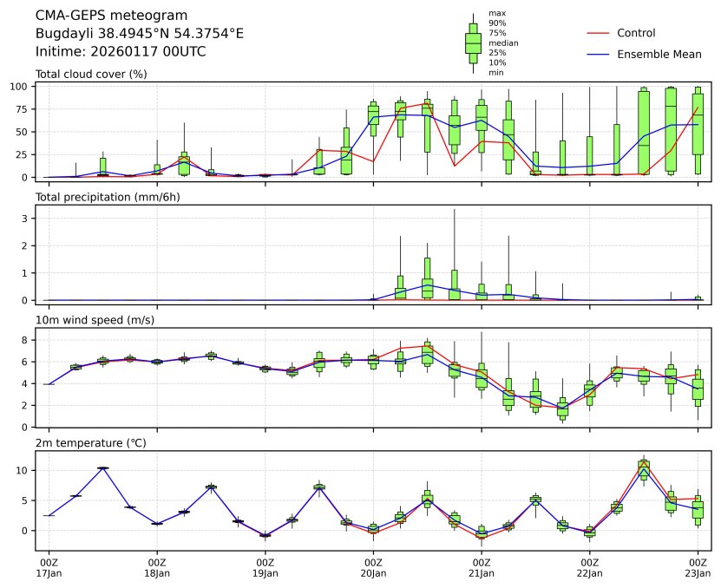Click the blue Ensemble Mean legend line

(600, 55)
